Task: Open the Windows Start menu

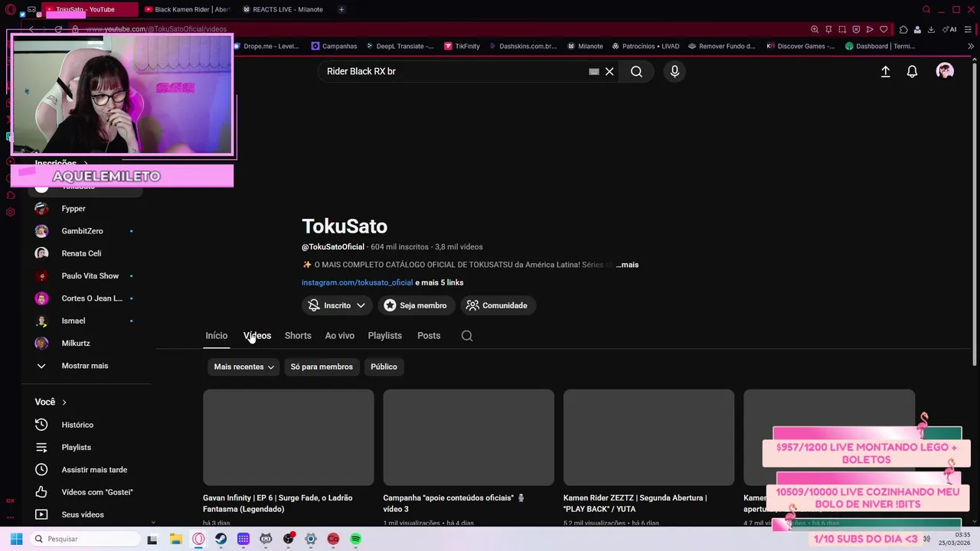Action: [x=16, y=539]
